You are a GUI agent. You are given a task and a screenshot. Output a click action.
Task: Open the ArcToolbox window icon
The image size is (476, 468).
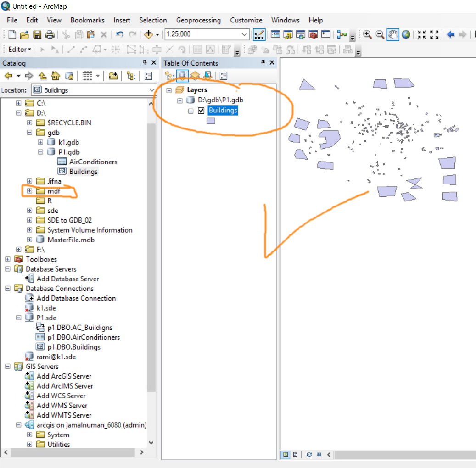(314, 34)
